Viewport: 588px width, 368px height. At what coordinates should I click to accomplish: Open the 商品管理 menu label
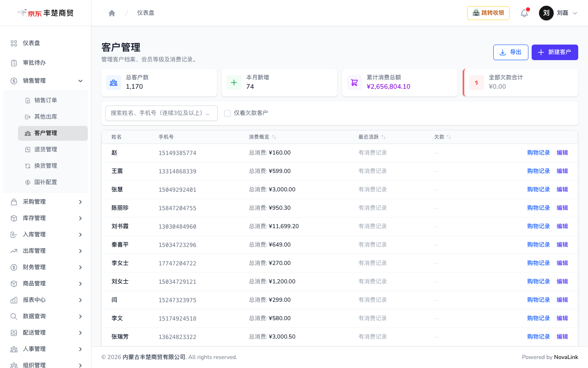[x=34, y=284]
